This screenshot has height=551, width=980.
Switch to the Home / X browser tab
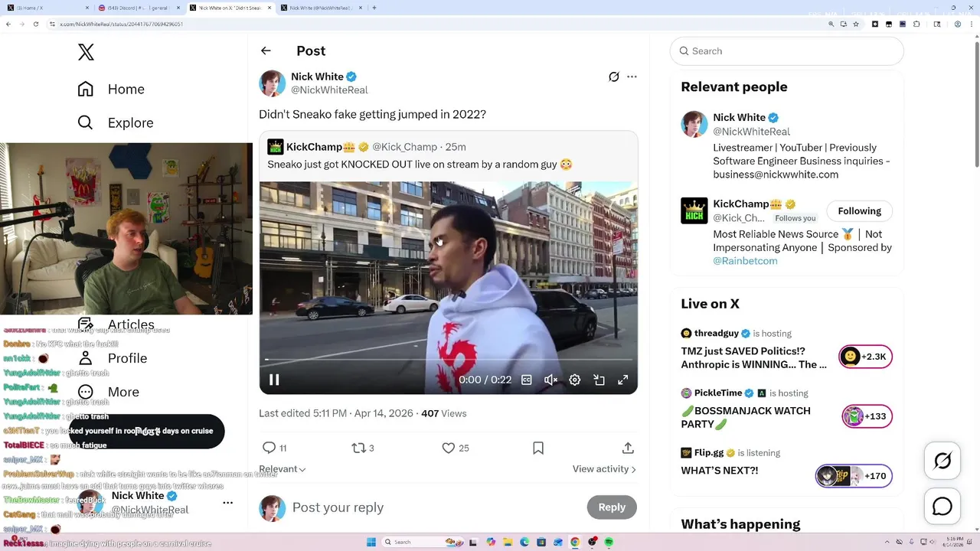coord(47,8)
